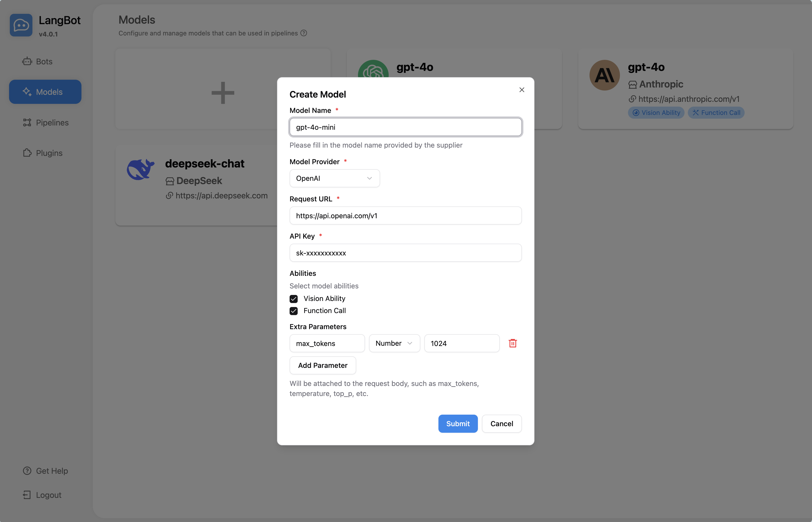Click the red trash icon for max_tokens

point(512,343)
